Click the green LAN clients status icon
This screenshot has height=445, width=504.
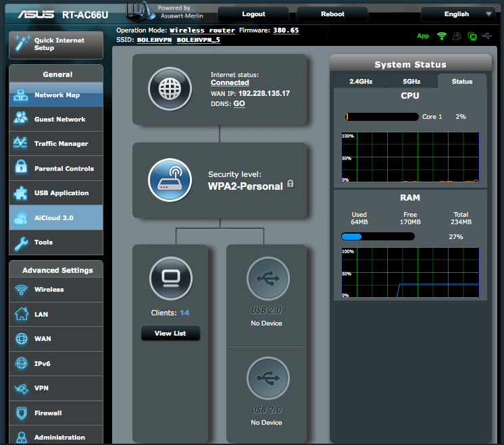472,36
